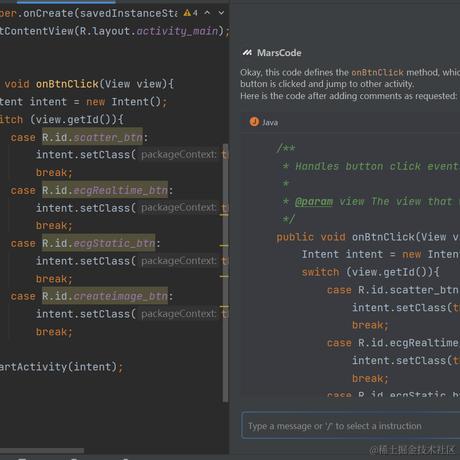Image resolution: width=460 pixels, height=460 pixels.
Task: Click R.id.ecgRealtime_btn in the editor
Action: click(x=105, y=190)
